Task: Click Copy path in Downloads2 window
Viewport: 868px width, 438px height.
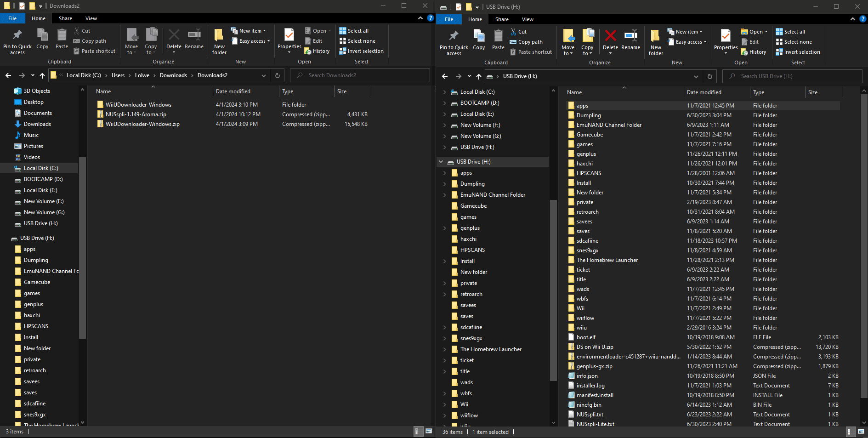Action: click(x=90, y=41)
